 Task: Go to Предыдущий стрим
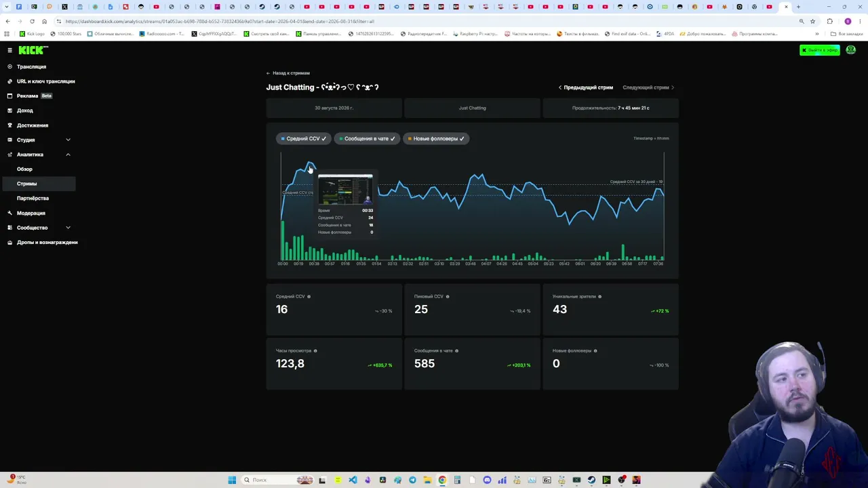pos(586,87)
